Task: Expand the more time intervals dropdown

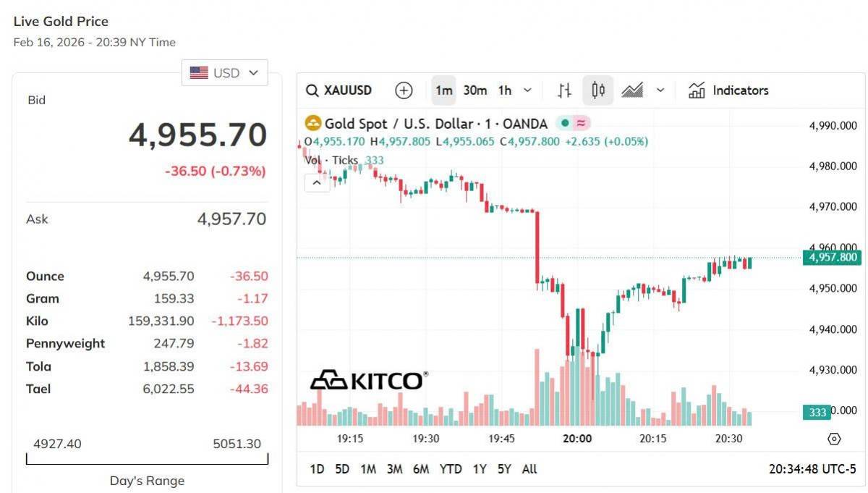Action: [x=527, y=90]
